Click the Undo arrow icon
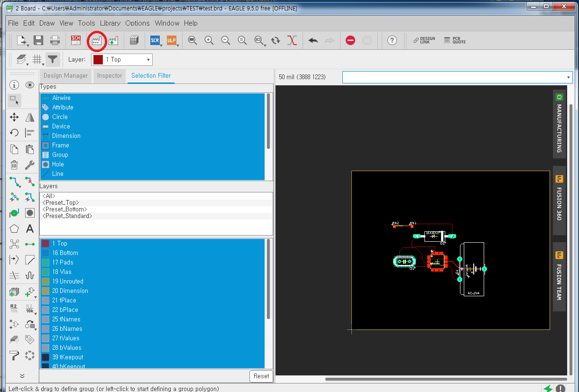This screenshot has height=392, width=579. (x=313, y=41)
